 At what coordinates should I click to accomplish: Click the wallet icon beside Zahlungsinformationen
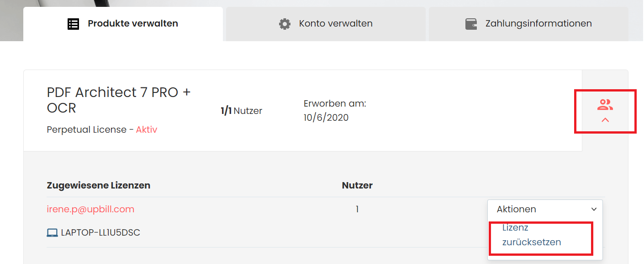pos(471,24)
